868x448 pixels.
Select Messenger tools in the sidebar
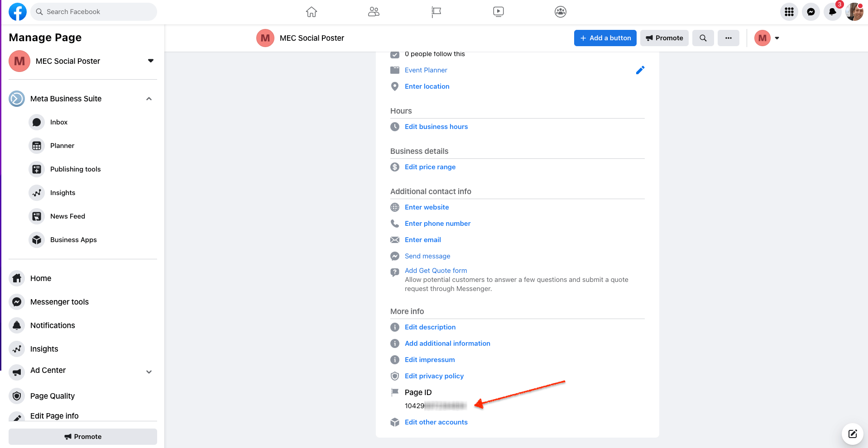(x=59, y=302)
